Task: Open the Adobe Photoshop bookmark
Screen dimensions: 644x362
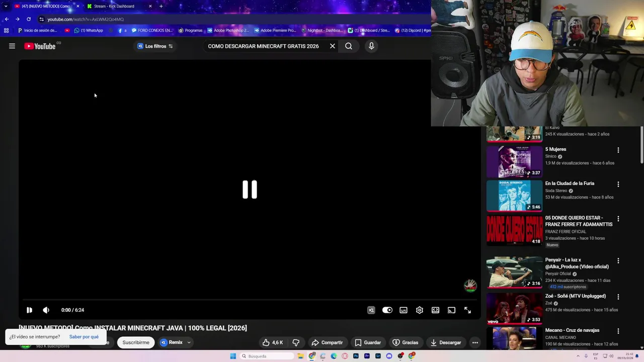Action: (228, 30)
